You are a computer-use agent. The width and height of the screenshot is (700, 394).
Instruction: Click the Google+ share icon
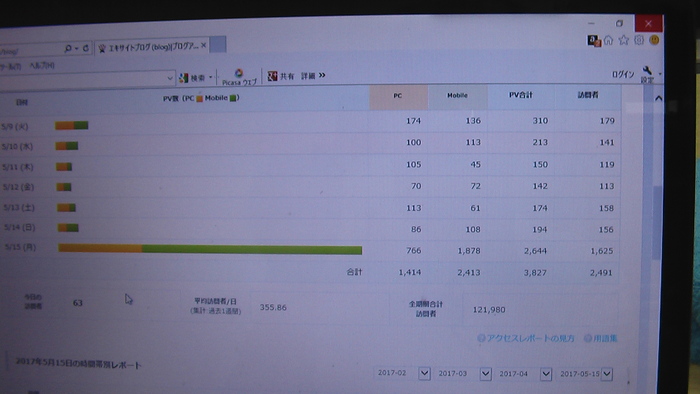(x=272, y=76)
